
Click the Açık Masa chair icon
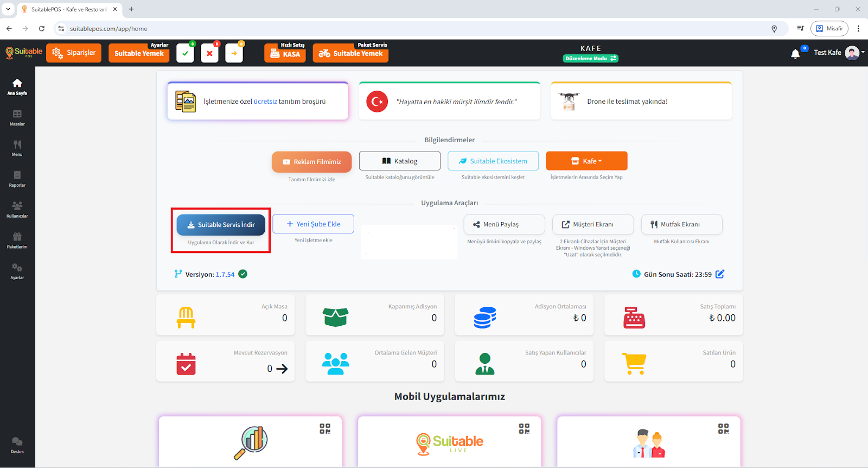(186, 318)
